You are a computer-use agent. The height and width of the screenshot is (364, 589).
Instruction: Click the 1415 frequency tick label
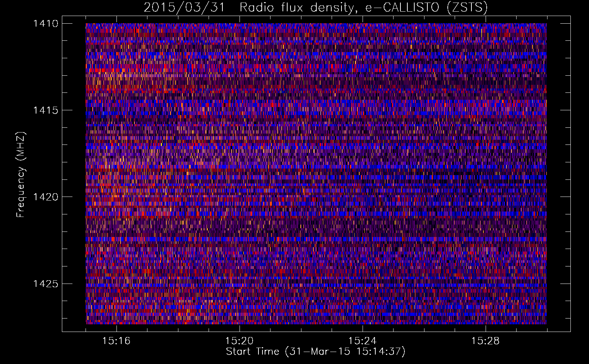46,110
